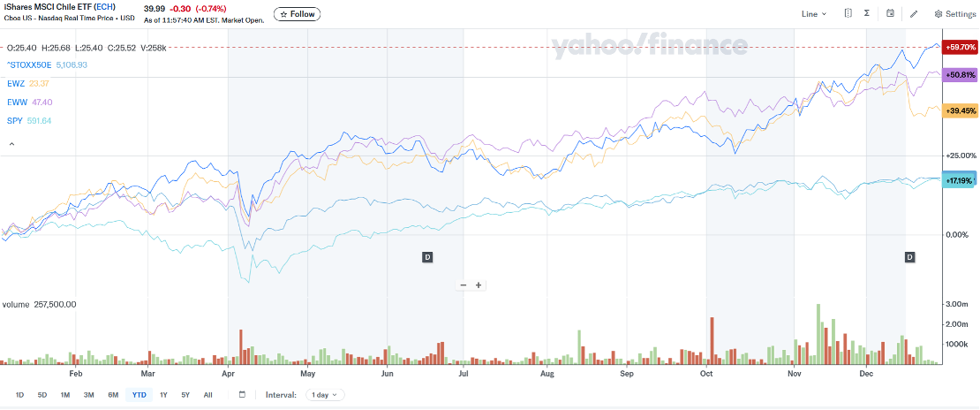Click the EWZ comparison symbol
Viewport: 980px width, 410px height.
click(13, 84)
